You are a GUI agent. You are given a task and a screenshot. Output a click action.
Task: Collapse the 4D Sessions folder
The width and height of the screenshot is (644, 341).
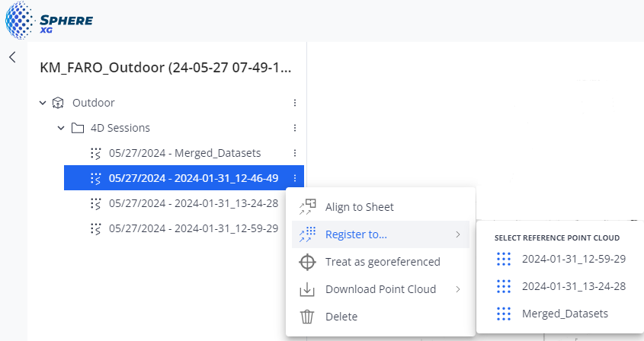click(x=61, y=128)
